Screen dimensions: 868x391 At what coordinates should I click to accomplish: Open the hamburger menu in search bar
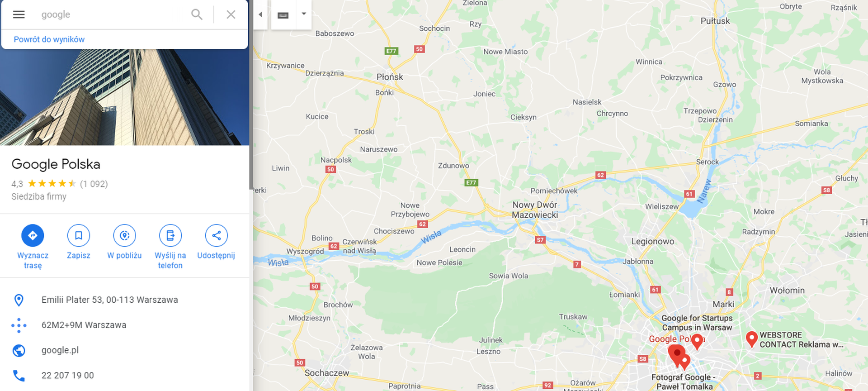point(19,14)
